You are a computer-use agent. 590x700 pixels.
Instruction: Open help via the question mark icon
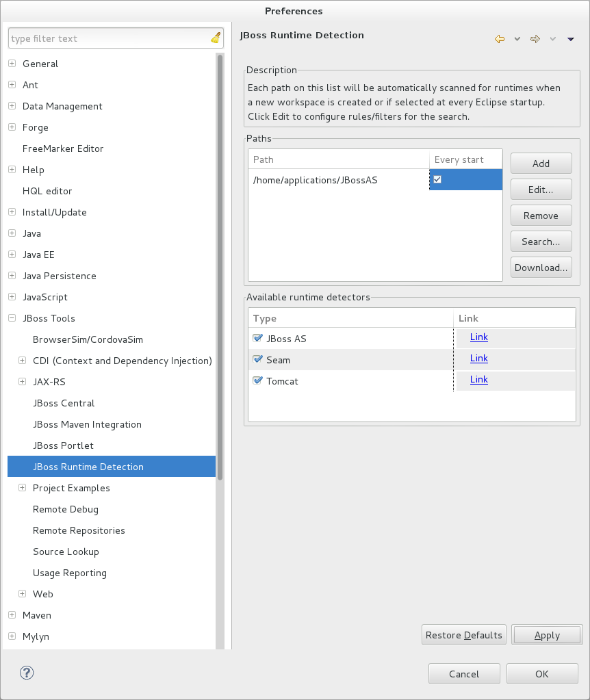click(x=26, y=673)
